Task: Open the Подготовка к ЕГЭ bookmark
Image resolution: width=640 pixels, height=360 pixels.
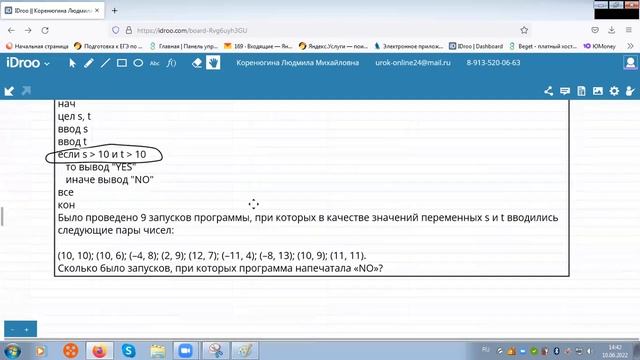Action: [108, 46]
